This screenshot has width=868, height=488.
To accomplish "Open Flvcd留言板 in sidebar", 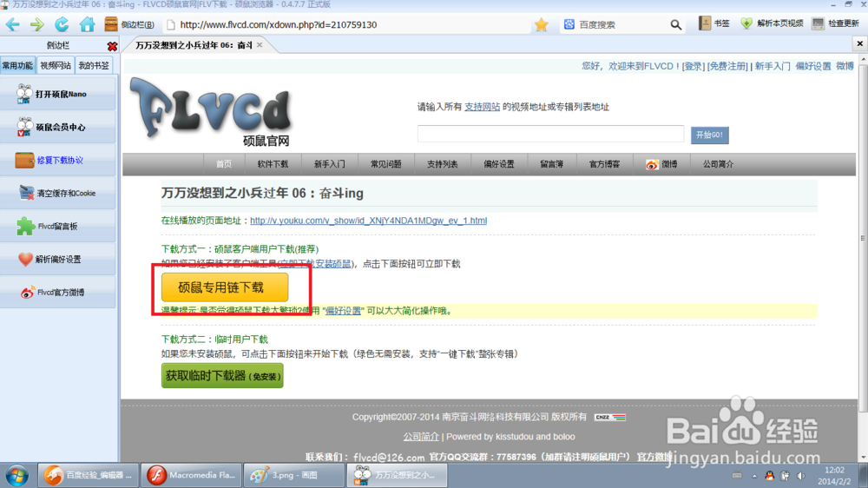I will click(x=58, y=226).
